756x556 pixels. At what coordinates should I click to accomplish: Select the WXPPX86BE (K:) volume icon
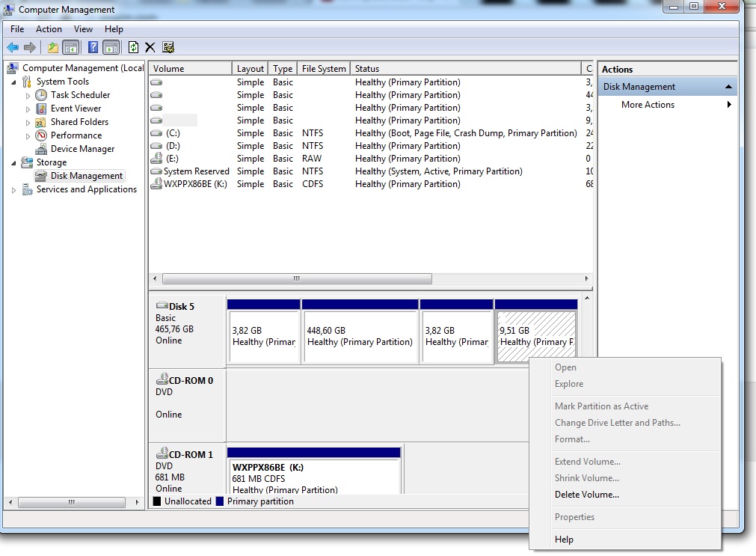(x=156, y=184)
